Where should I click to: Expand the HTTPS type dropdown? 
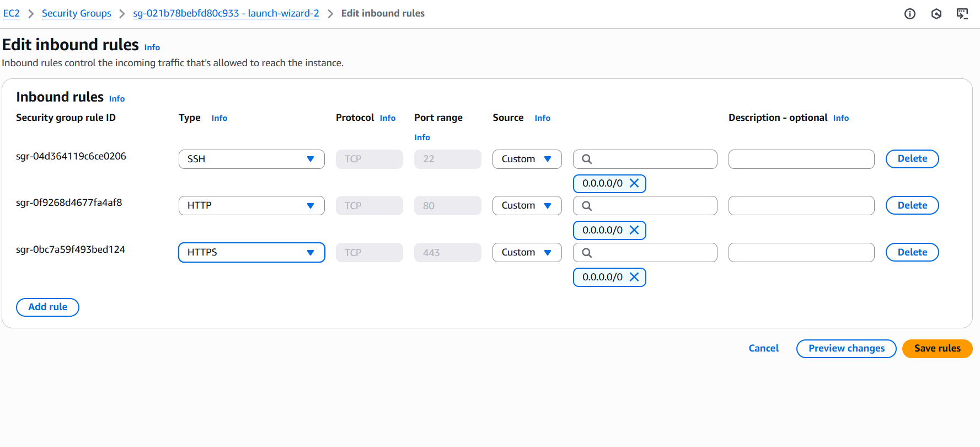(251, 252)
